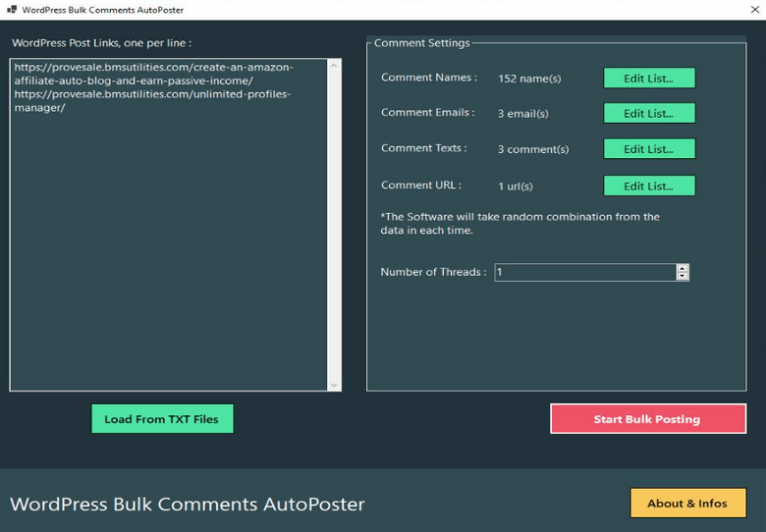Increase Number of Threads with up arrow

[683, 268]
